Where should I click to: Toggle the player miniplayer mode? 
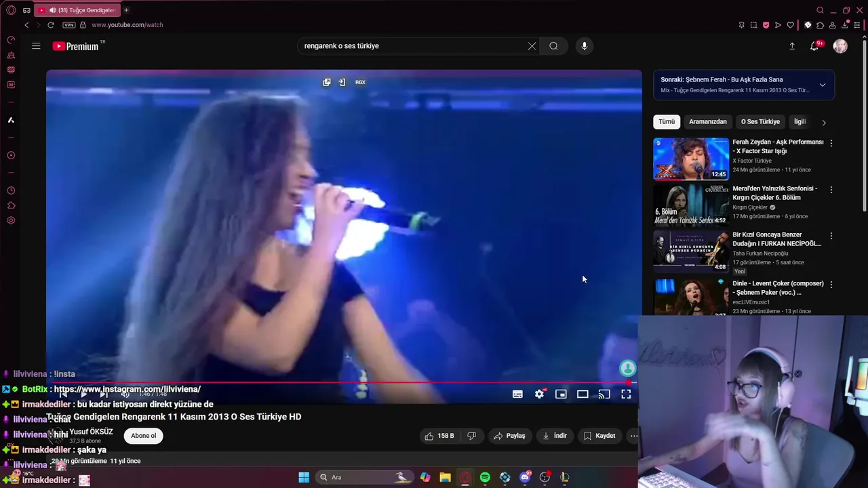tap(561, 394)
